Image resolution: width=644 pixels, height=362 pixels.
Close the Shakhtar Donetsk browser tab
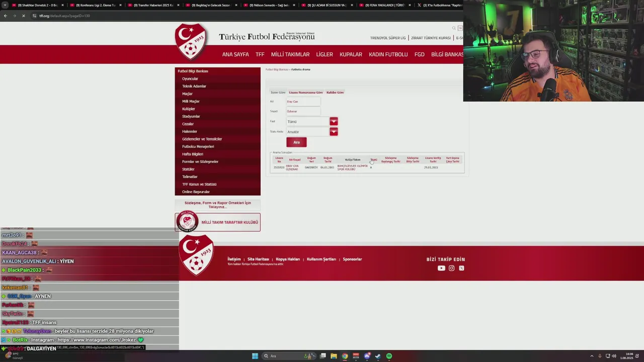pos(62,5)
